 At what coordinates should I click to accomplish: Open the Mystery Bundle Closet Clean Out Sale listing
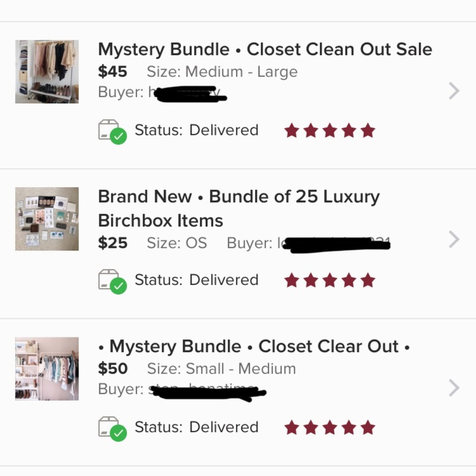click(265, 49)
